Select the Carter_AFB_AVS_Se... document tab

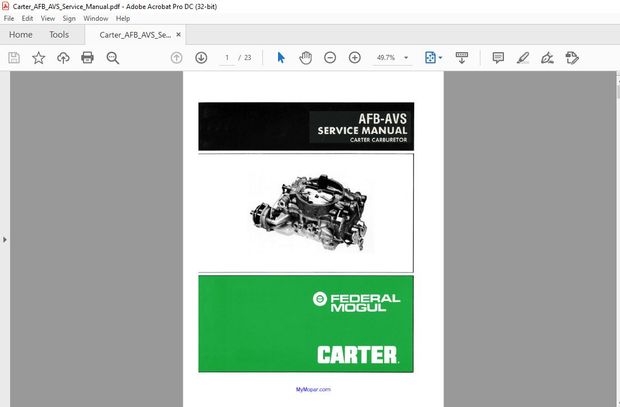(135, 35)
